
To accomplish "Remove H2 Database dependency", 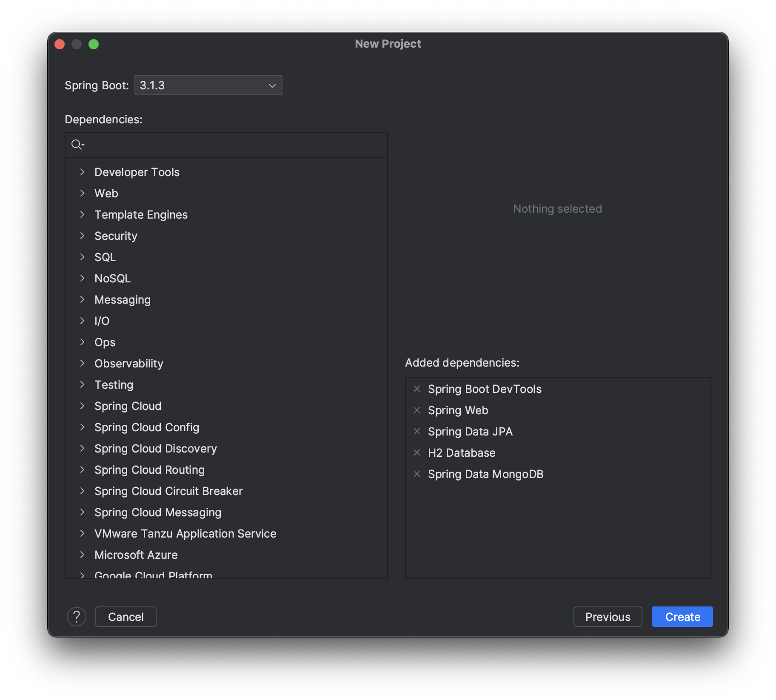I will click(417, 452).
